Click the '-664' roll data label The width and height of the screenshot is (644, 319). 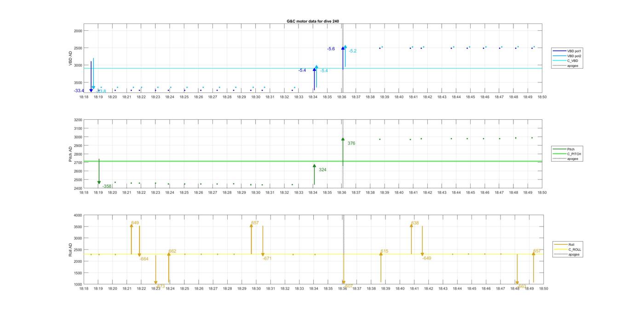coord(144,259)
